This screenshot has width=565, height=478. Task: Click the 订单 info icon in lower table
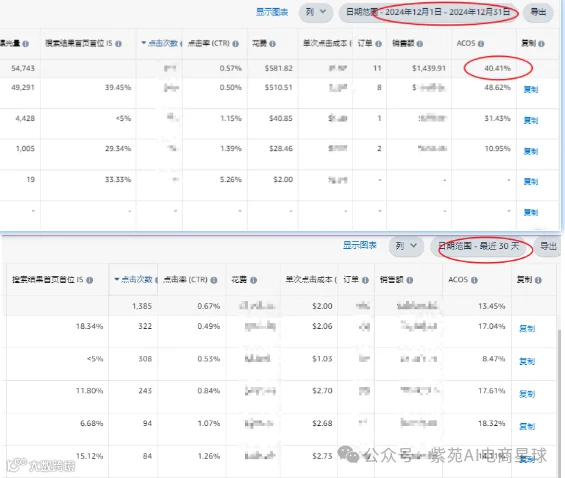tap(365, 280)
